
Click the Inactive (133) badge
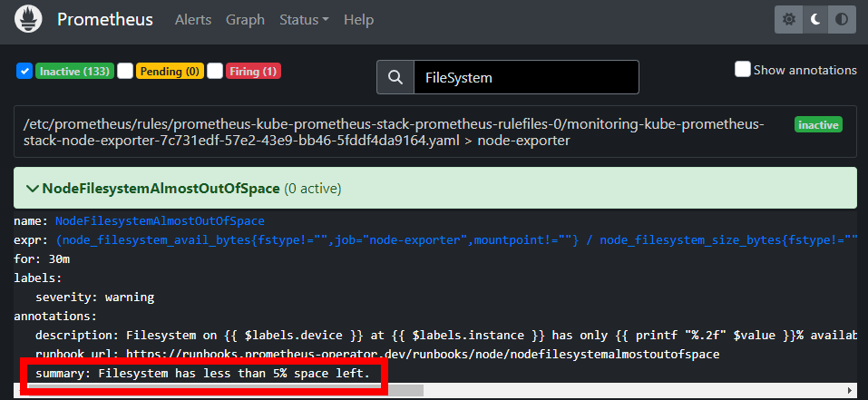[74, 72]
